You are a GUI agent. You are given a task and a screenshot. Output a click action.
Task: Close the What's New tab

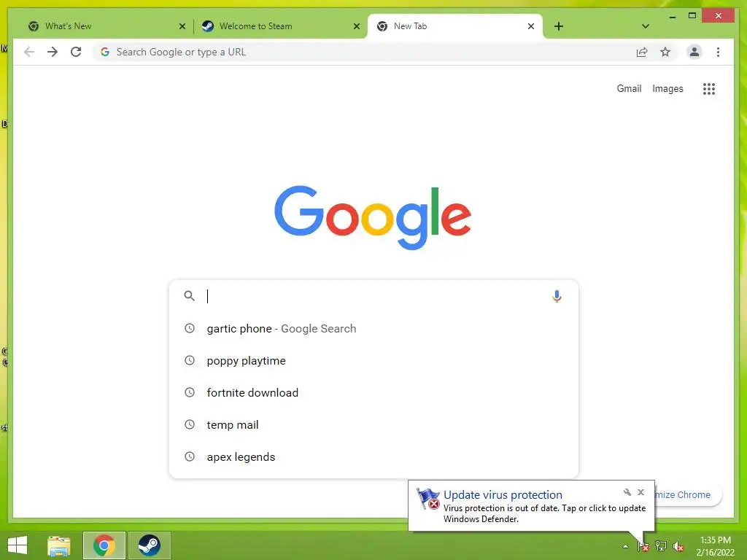[x=182, y=26]
